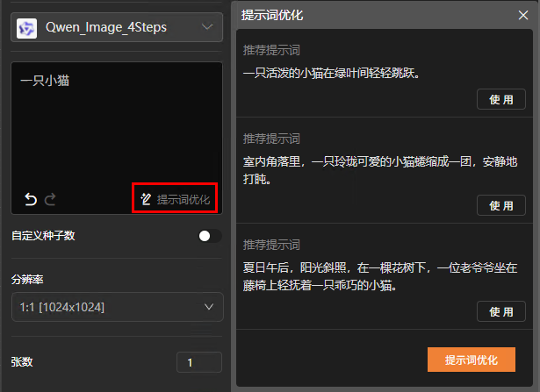Click the magic pen 提示词优化 icon
Screen dimensions: 540x392
click(x=147, y=200)
